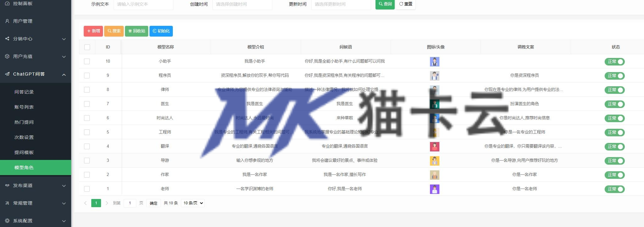Viewport: 644px width, 227px height.
Task: Click the 调教文案 column header
Action: (526, 47)
